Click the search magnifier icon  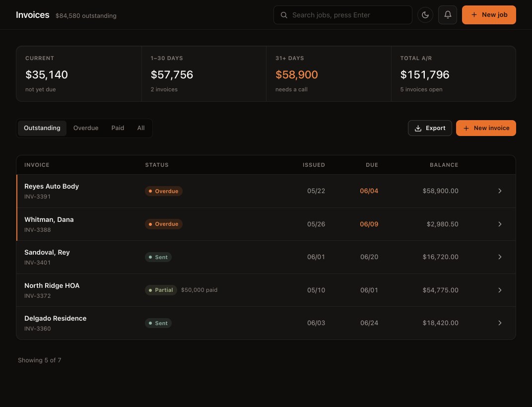coord(284,15)
